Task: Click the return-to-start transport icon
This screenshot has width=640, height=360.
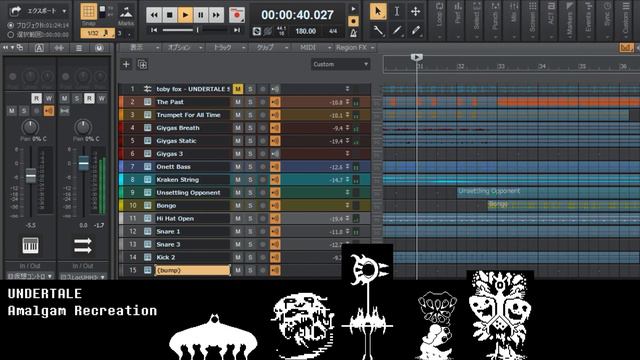Action: [154, 30]
